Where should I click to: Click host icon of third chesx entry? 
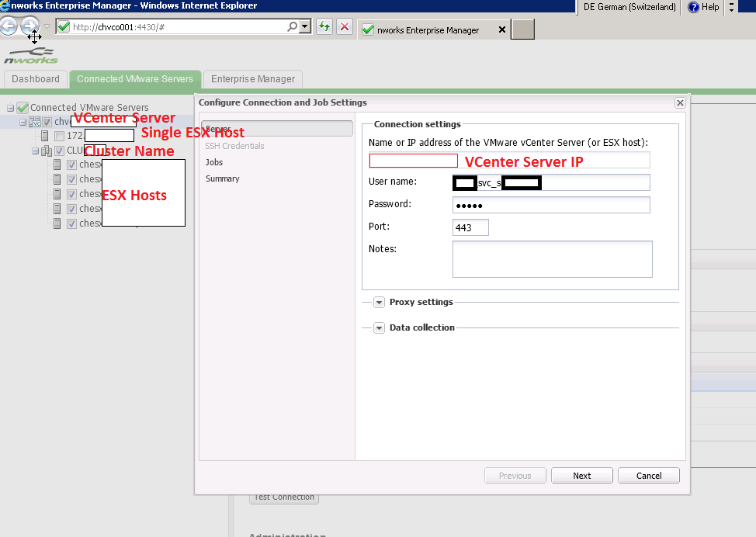tap(57, 194)
